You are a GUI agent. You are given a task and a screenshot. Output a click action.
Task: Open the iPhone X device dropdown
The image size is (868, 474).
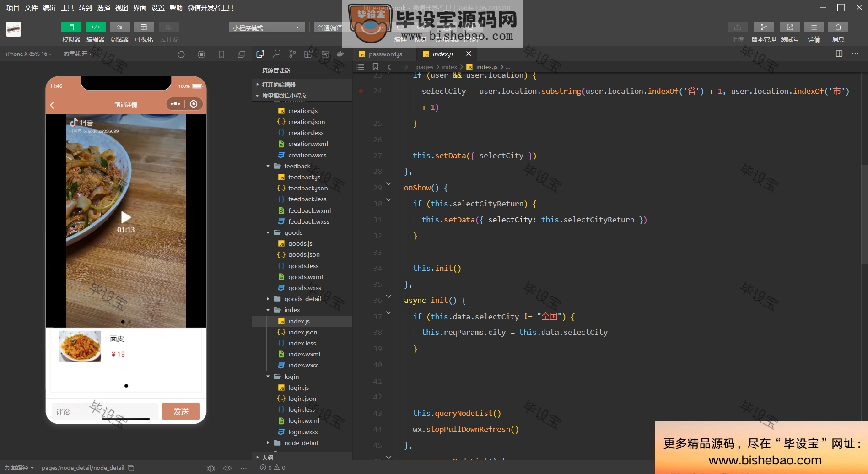click(29, 54)
